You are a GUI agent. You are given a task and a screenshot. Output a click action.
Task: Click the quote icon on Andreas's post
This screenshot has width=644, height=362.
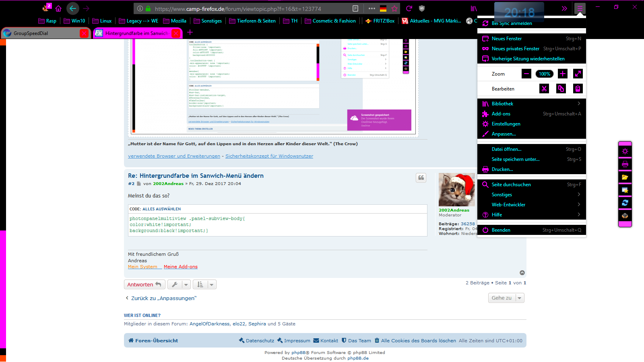tap(421, 178)
